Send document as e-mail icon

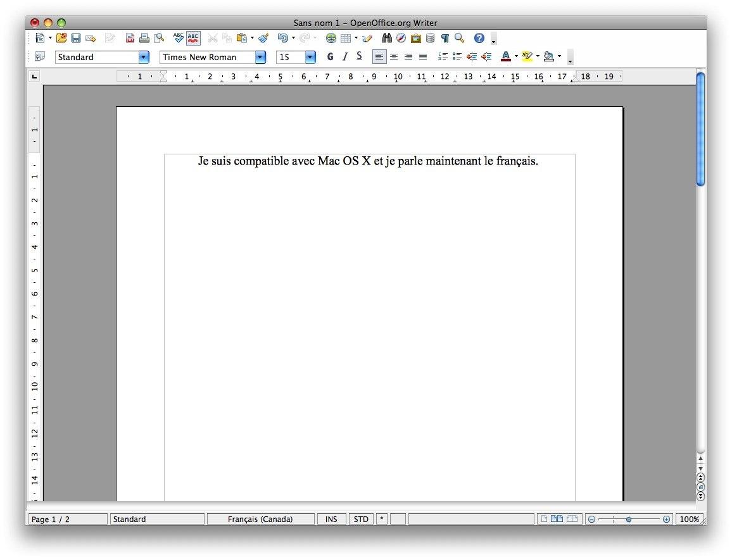[91, 38]
